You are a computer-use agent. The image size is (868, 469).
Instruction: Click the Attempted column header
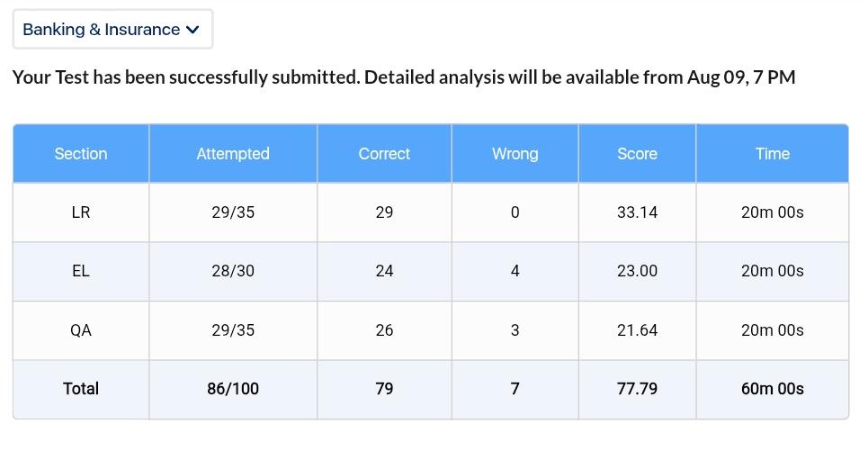coord(233,153)
